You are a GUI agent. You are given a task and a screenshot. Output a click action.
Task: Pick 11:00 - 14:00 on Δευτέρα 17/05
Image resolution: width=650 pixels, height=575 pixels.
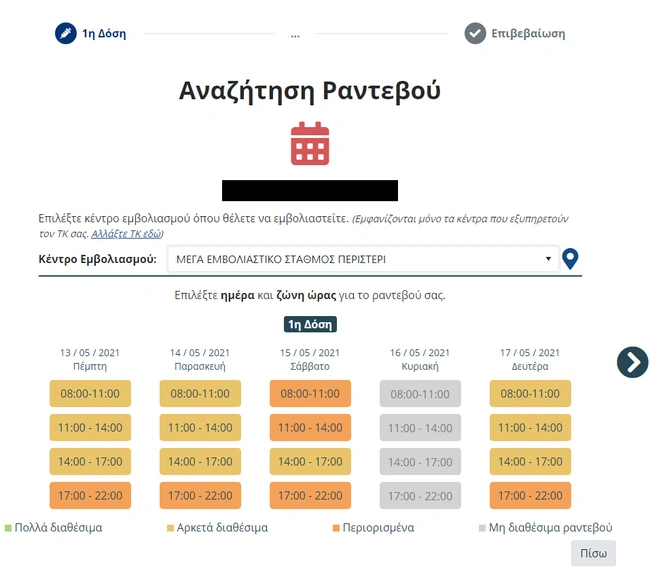coord(530,428)
